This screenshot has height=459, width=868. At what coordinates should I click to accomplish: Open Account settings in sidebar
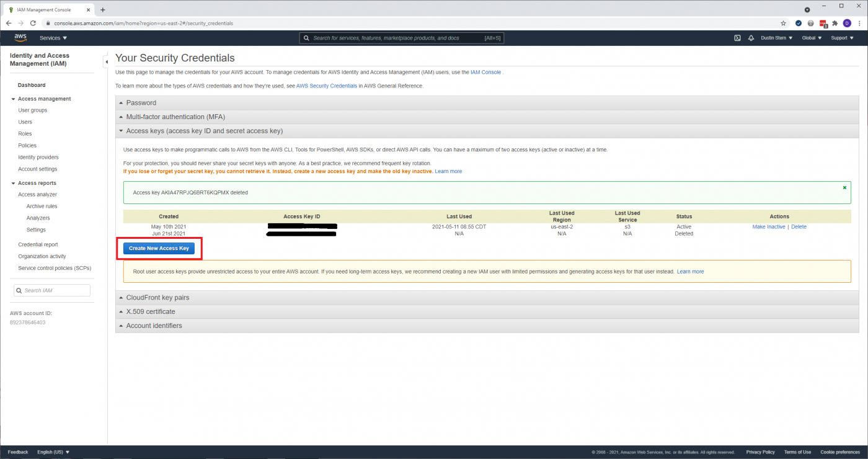(x=38, y=169)
